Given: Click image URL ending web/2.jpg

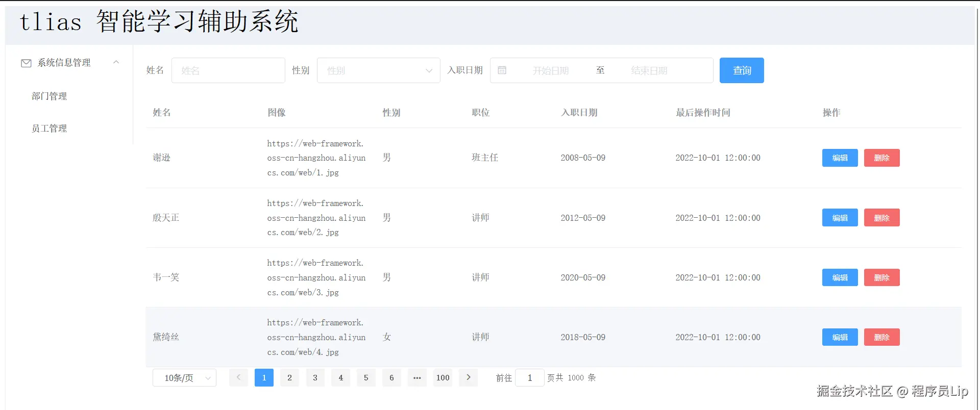Looking at the screenshot, I should (x=316, y=218).
